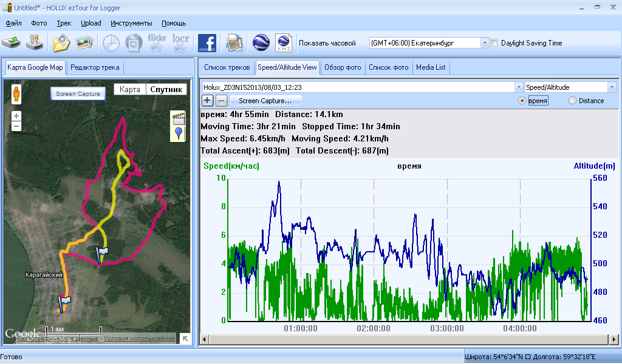Expand the Holux track selection dropdown
The image size is (622, 364).
[519, 87]
